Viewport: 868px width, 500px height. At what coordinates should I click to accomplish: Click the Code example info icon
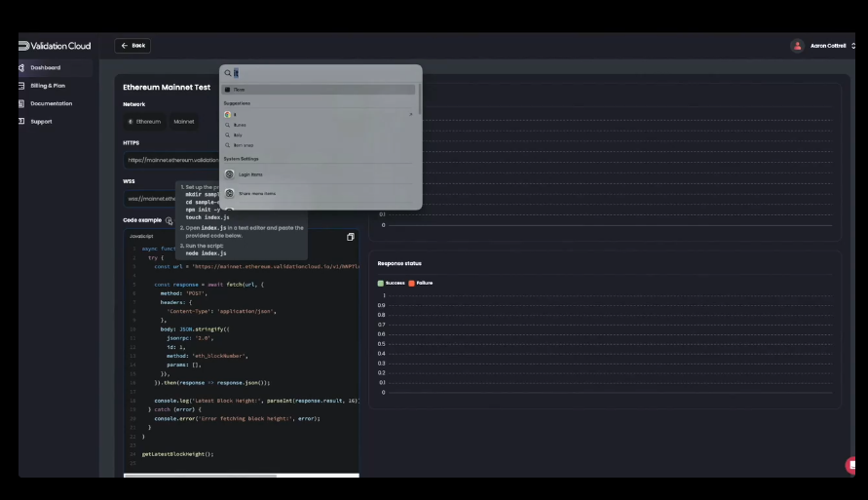click(169, 220)
